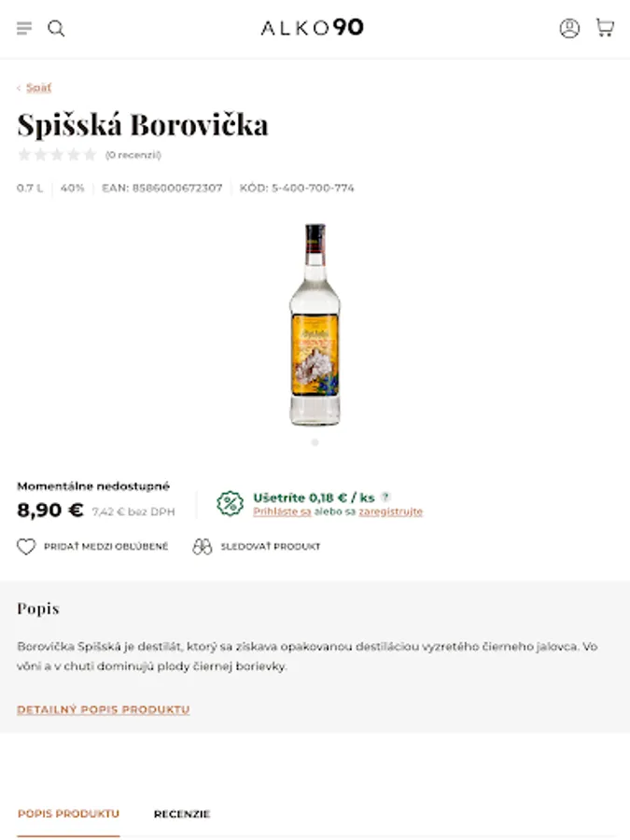Expand Detailný popis produktu
630x840 pixels.
coord(104,709)
